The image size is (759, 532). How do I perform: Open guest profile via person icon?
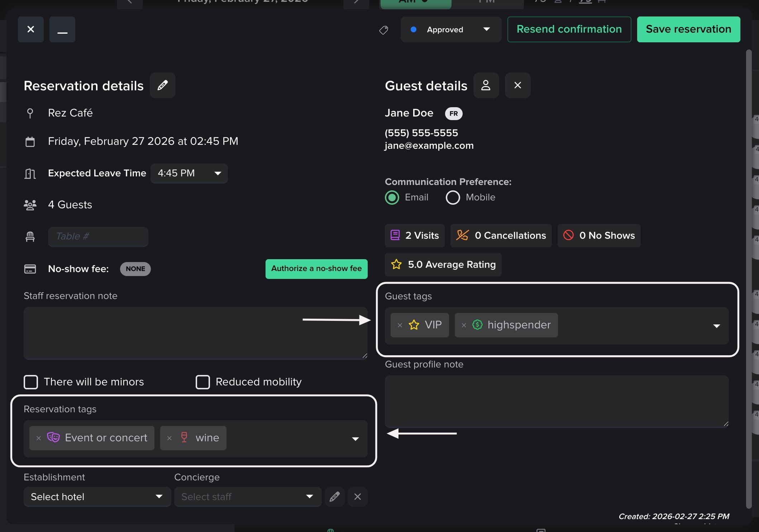pos(486,85)
